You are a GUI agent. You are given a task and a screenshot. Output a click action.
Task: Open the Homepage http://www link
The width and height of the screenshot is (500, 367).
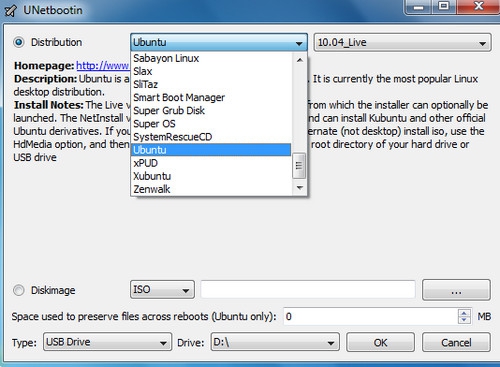(x=103, y=66)
